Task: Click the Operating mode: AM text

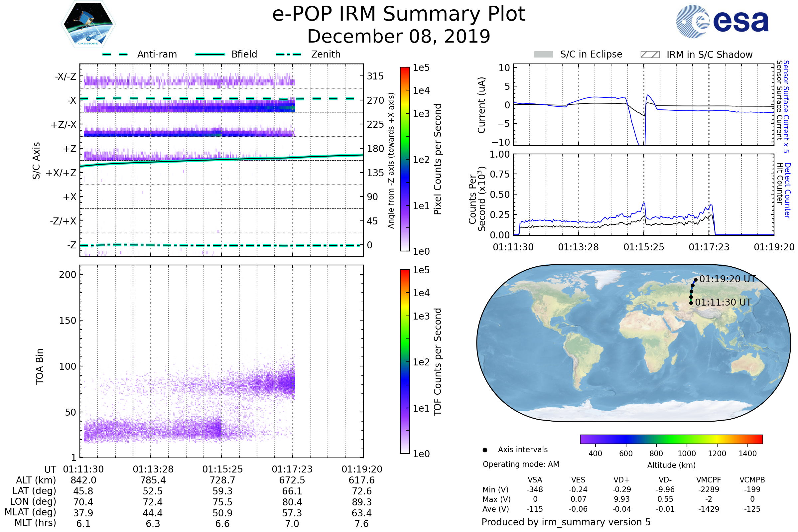Action: 520,464
